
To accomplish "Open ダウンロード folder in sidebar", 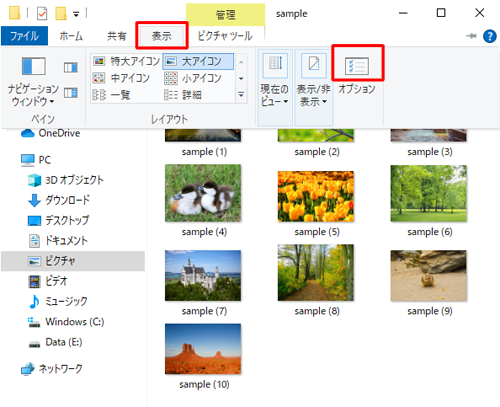I will (x=59, y=200).
